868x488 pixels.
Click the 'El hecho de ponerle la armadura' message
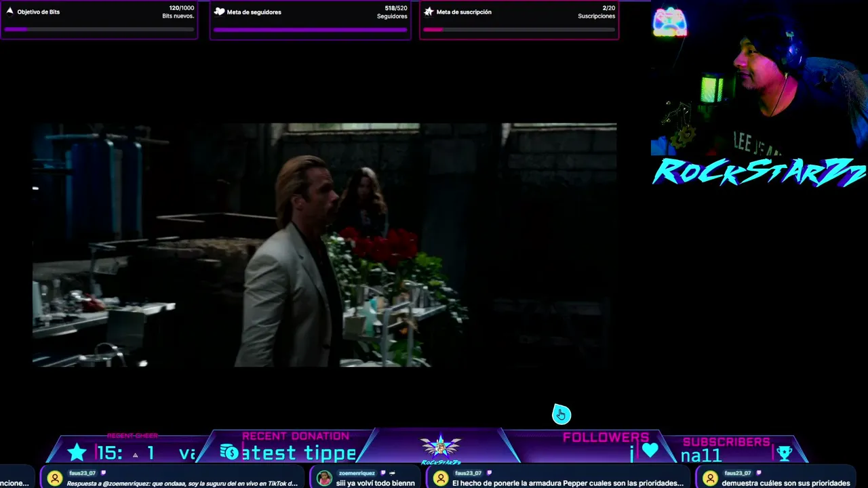(568, 483)
